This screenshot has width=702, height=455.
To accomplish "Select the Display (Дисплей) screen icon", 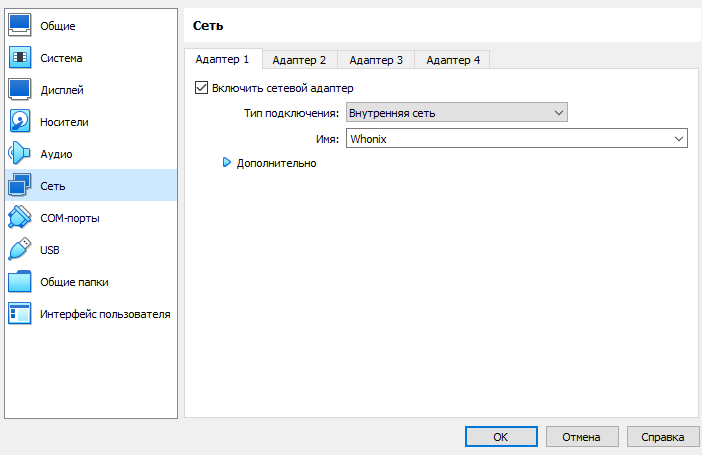I will tap(21, 90).
